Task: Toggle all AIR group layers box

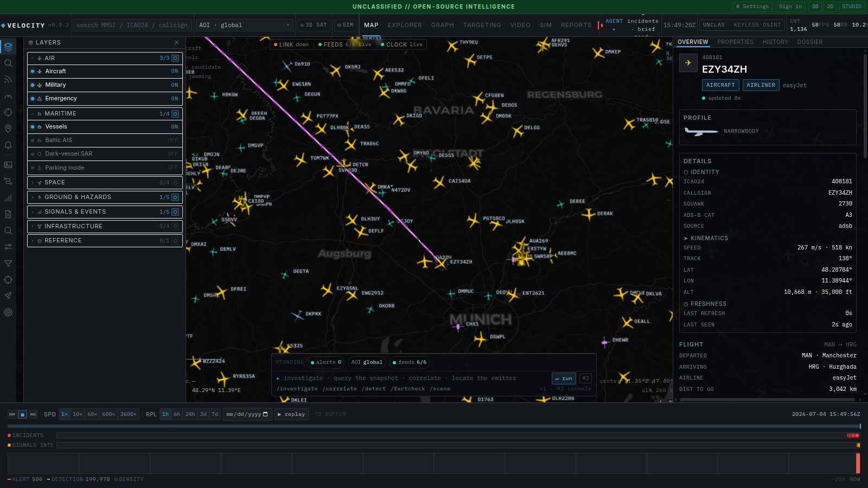Action: 175,58
